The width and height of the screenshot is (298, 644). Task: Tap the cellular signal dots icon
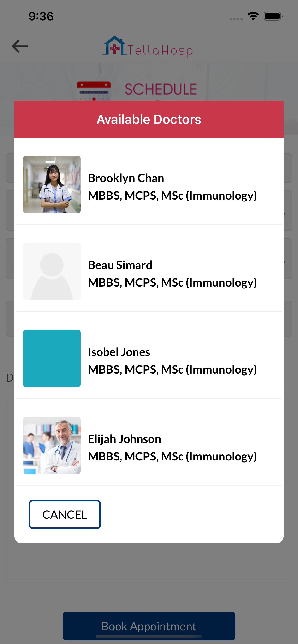(x=236, y=19)
